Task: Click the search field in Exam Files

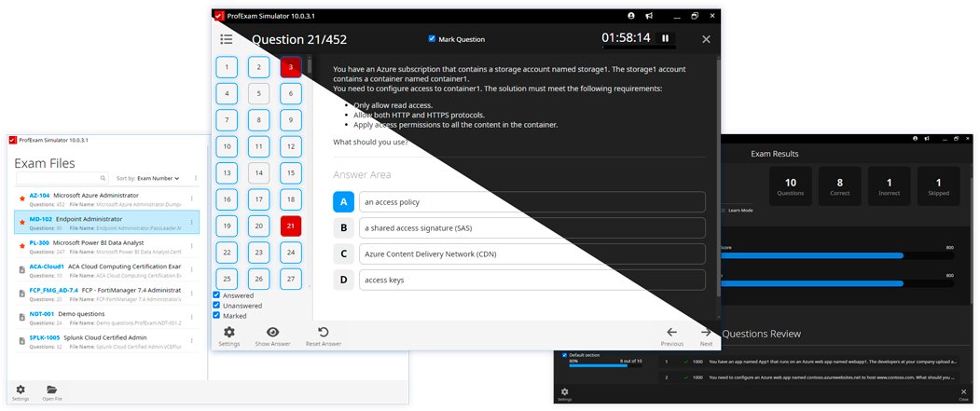Action: coord(62,178)
